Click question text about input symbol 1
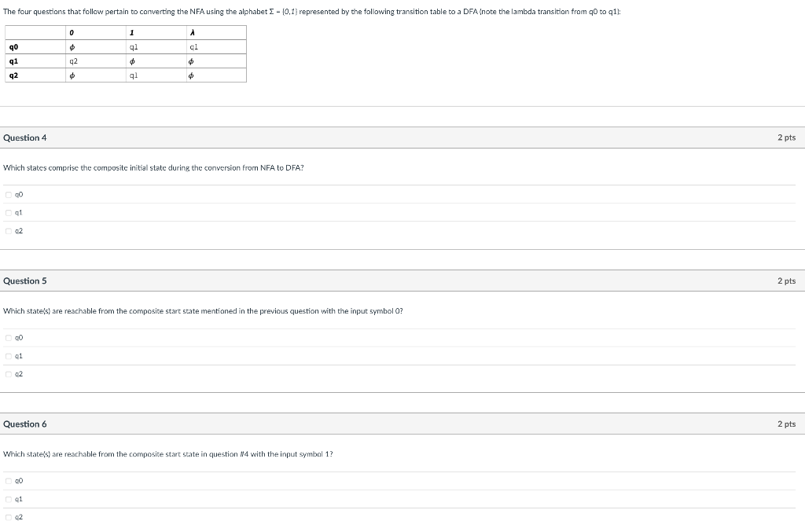The width and height of the screenshot is (805, 532). [168, 454]
